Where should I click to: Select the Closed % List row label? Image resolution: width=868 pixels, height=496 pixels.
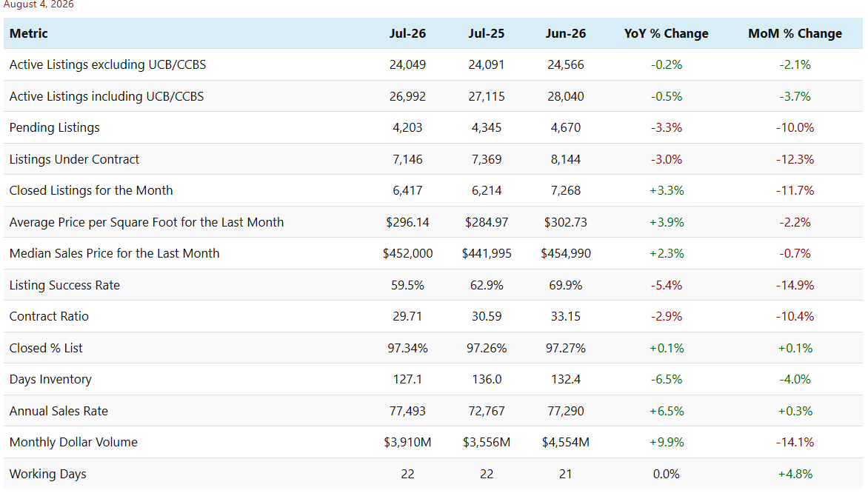pyautogui.click(x=46, y=348)
